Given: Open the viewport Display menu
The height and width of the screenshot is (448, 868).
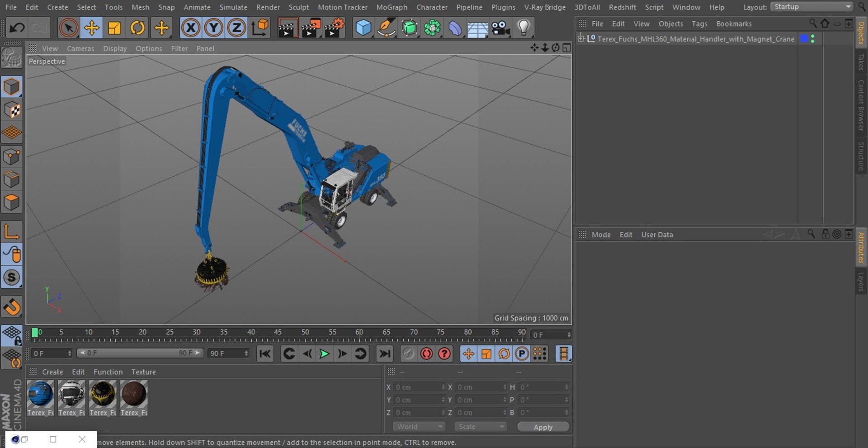Looking at the screenshot, I should 115,48.
